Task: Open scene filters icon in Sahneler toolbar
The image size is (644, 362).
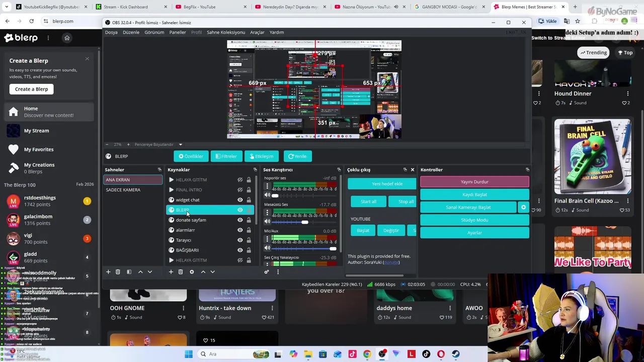Action: coord(129,272)
